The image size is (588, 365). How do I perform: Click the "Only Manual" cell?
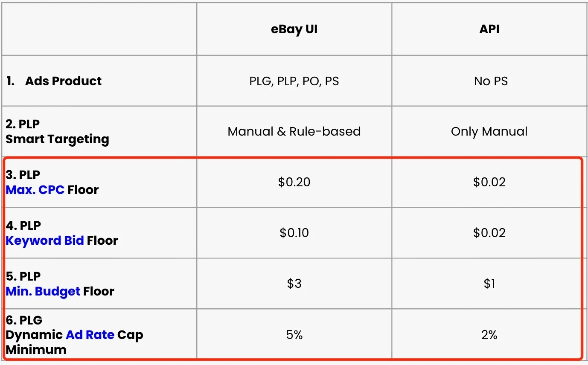[489, 131]
